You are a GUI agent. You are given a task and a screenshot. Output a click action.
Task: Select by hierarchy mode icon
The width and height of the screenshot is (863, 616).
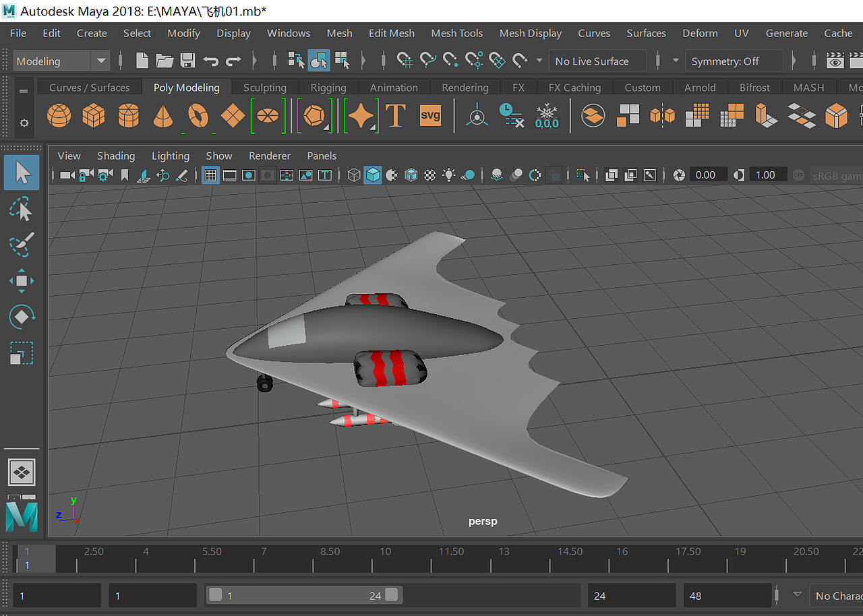pyautogui.click(x=296, y=60)
